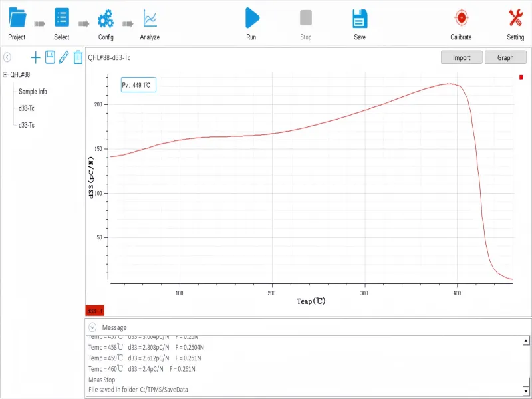The image size is (532, 399).
Task: Start measurement with the Run icon
Action: coord(251,17)
